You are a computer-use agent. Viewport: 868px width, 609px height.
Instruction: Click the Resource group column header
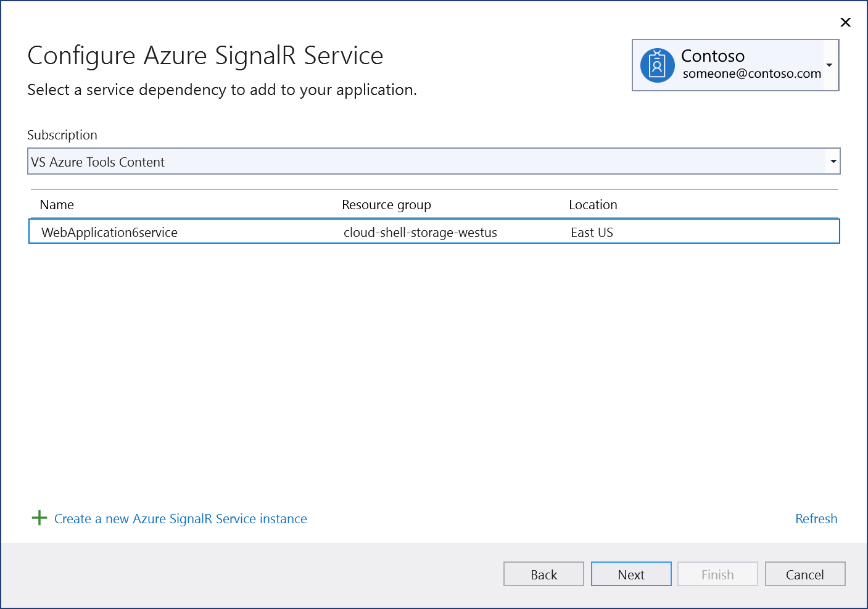[x=386, y=204]
